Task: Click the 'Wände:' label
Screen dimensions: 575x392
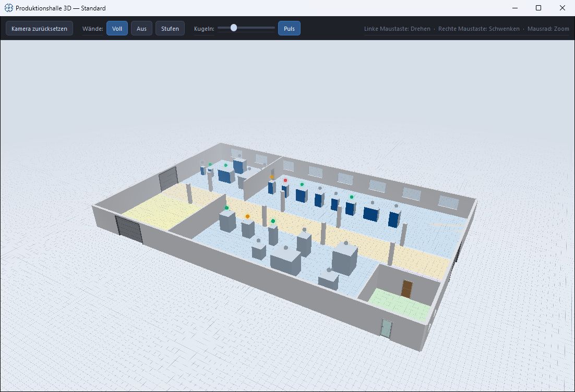Action: tap(93, 29)
